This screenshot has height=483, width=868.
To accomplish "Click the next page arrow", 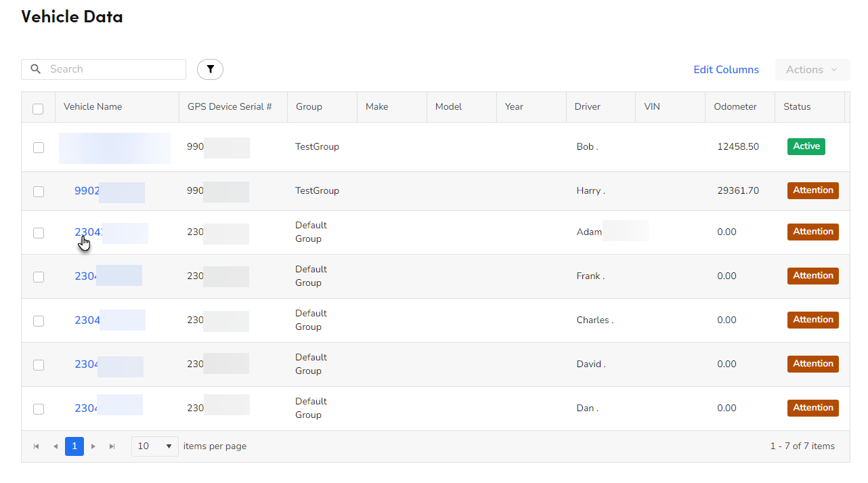I will [93, 446].
